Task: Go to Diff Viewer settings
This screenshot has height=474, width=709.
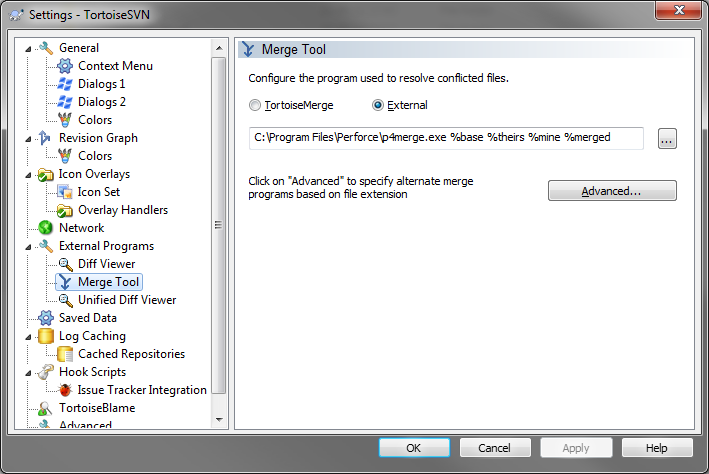Action: [107, 264]
